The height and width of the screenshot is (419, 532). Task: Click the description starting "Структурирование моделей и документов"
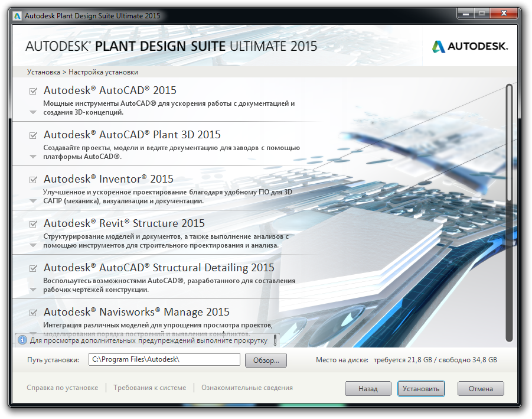click(x=166, y=241)
